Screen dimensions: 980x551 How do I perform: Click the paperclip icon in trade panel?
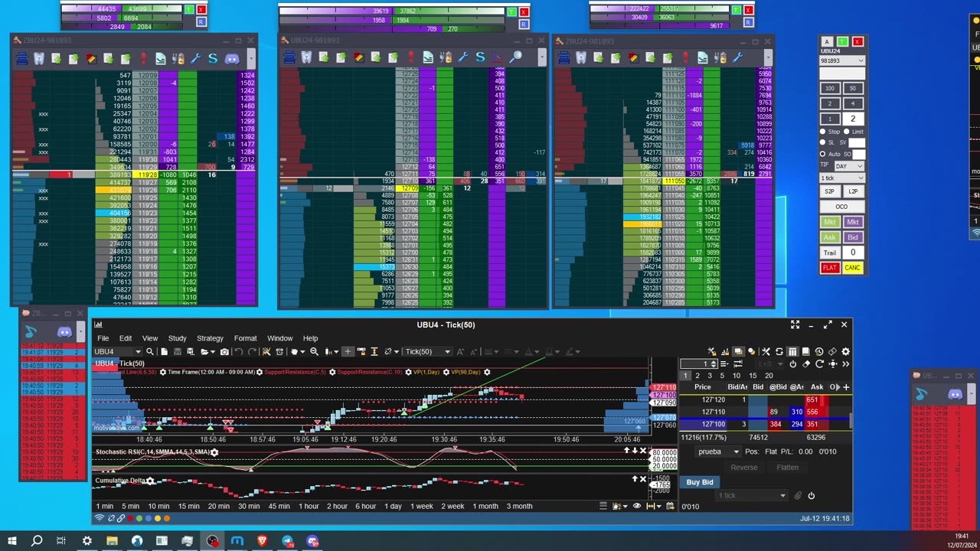(797, 496)
